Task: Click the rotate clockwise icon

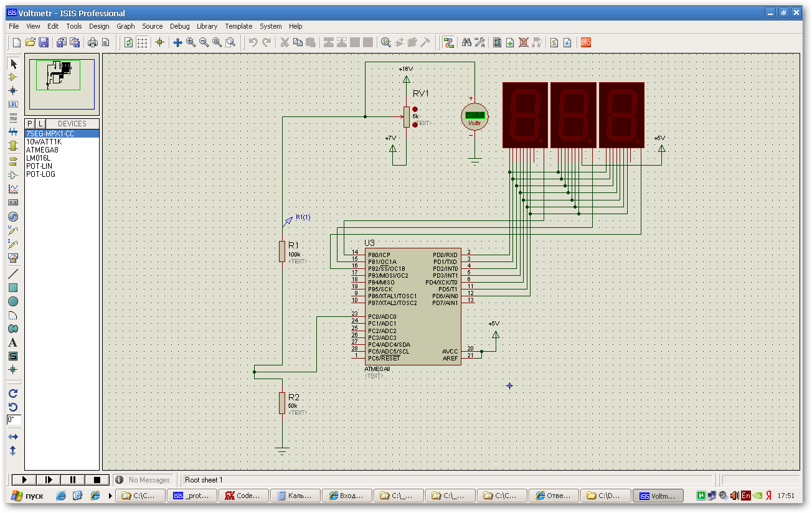Action: click(x=13, y=393)
